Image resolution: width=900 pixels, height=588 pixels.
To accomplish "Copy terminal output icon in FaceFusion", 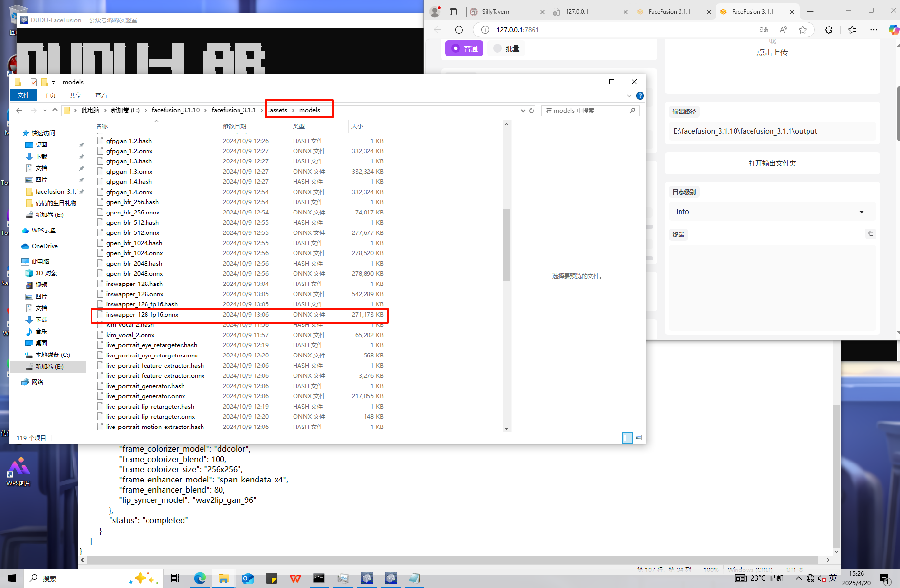I will (x=871, y=234).
